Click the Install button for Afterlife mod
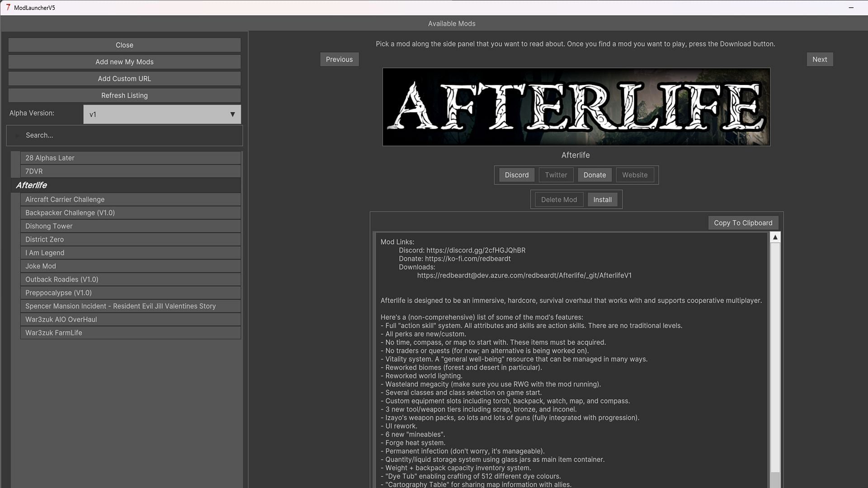The image size is (868, 488). tap(603, 199)
